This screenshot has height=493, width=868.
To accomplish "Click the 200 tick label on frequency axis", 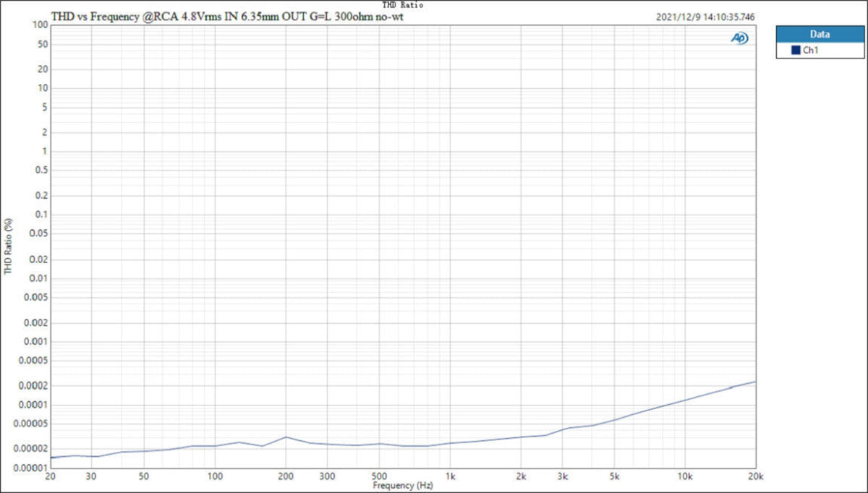I will click(x=286, y=477).
